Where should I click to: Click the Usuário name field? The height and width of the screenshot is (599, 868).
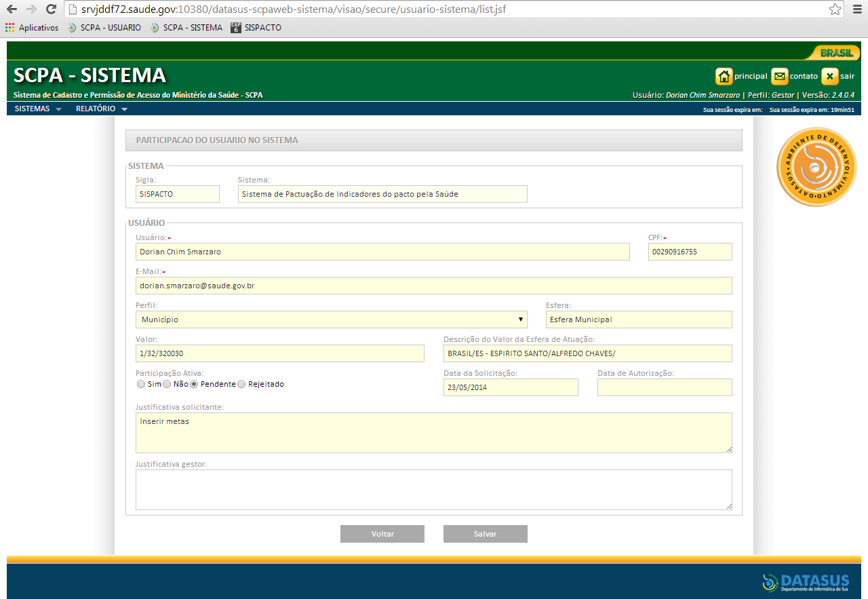point(382,252)
